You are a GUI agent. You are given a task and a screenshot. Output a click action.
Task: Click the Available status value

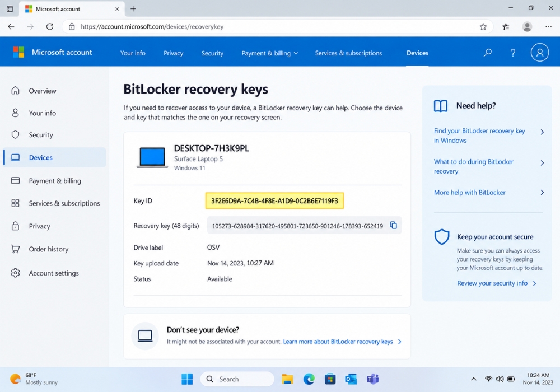(x=220, y=279)
